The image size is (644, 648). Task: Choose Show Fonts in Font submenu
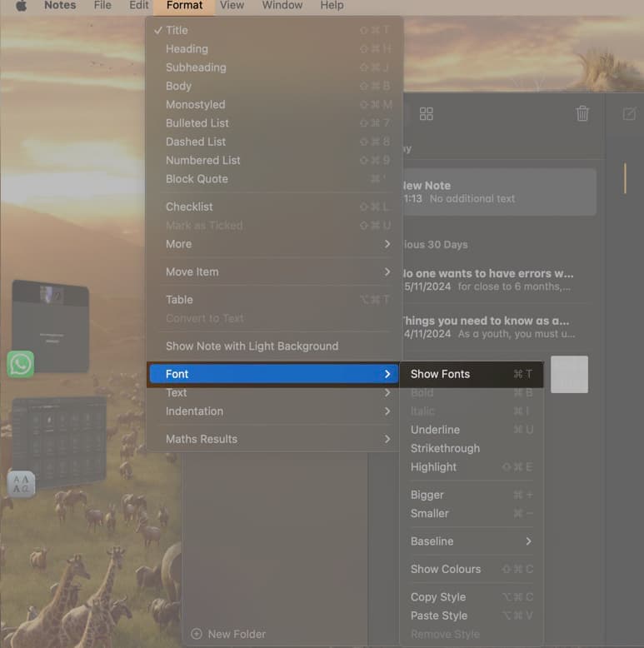[x=472, y=374]
